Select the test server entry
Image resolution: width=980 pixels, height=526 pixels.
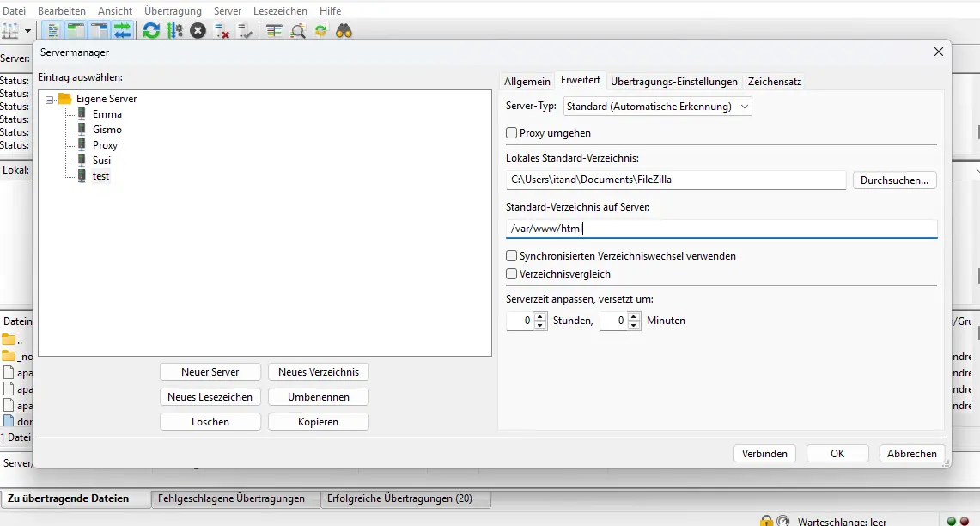(100, 176)
